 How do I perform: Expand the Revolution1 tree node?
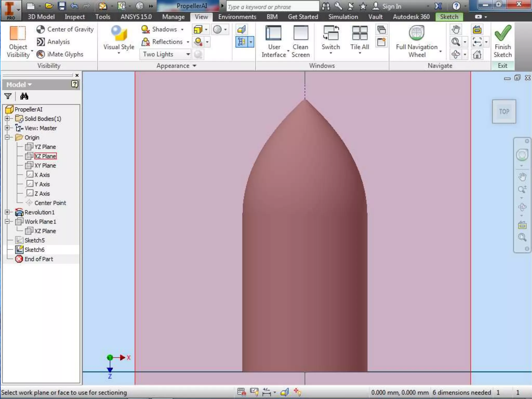7,212
